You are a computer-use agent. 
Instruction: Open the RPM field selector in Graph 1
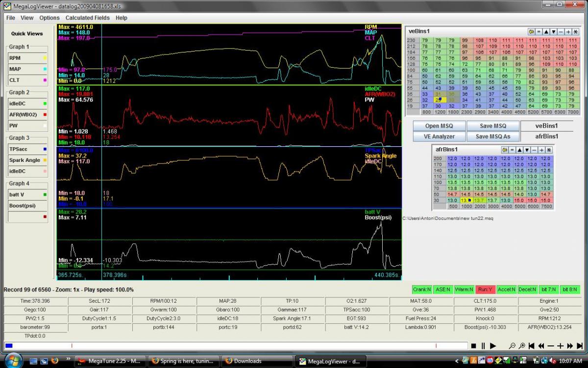28,58
